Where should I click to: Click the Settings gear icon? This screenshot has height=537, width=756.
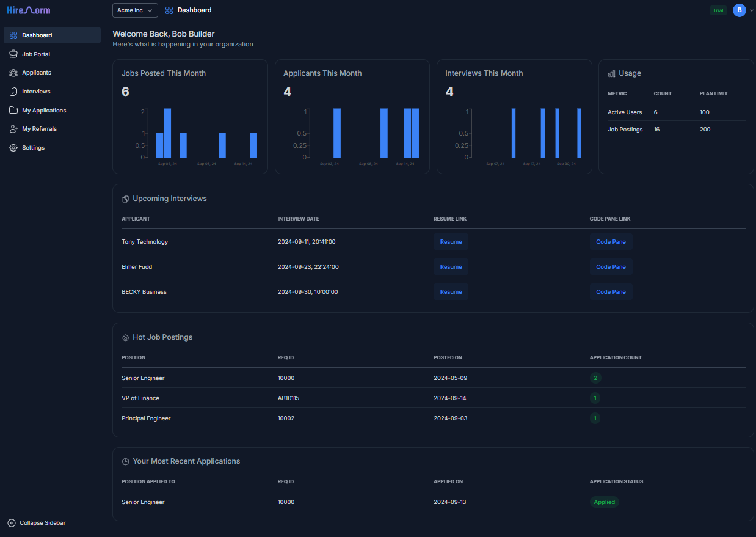pyautogui.click(x=13, y=148)
